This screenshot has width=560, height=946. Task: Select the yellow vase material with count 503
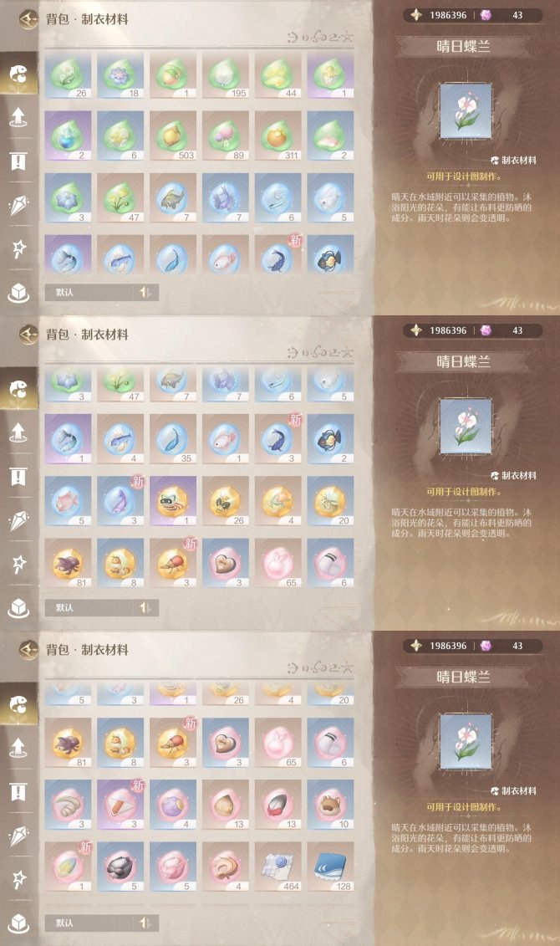[173, 136]
